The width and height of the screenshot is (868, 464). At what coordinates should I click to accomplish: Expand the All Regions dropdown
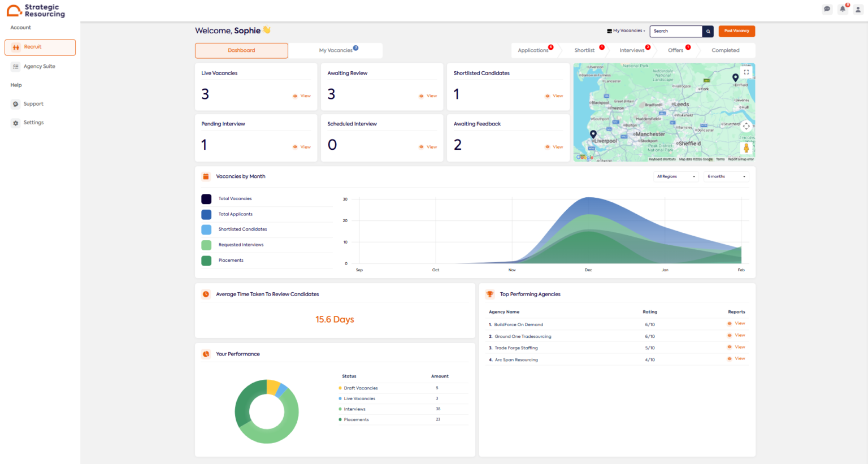676,176
